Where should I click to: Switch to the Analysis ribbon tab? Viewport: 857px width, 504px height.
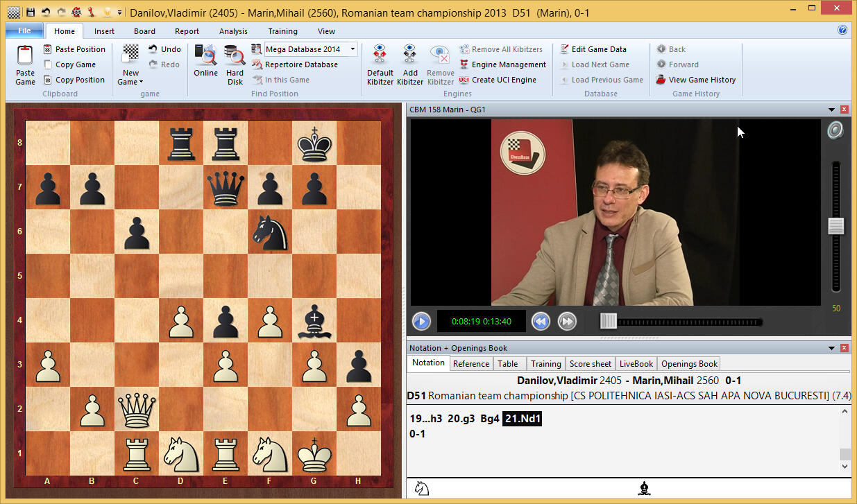click(233, 31)
